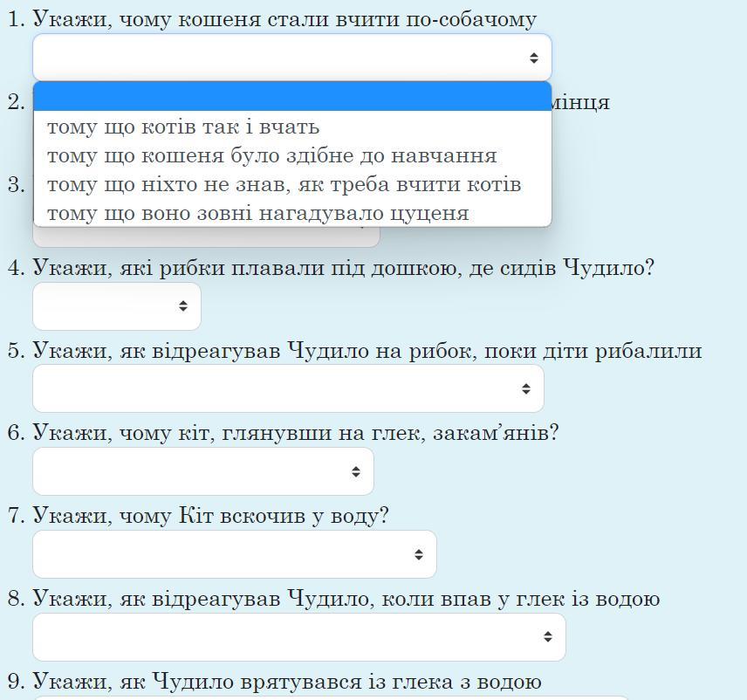Expand the dropdown for 'чому Кіт вскочив у воду'
This screenshot has width=747, height=700.
[x=235, y=554]
